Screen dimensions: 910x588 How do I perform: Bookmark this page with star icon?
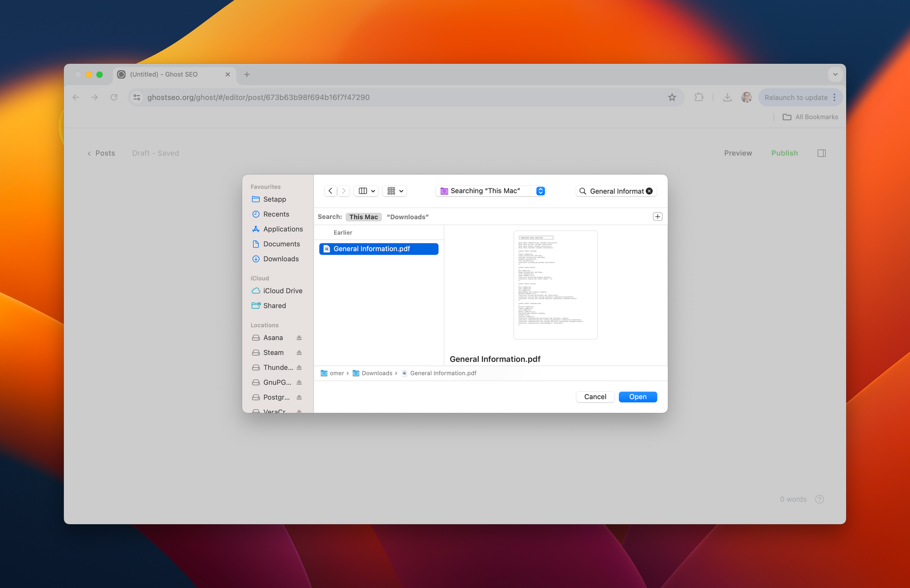(x=672, y=97)
